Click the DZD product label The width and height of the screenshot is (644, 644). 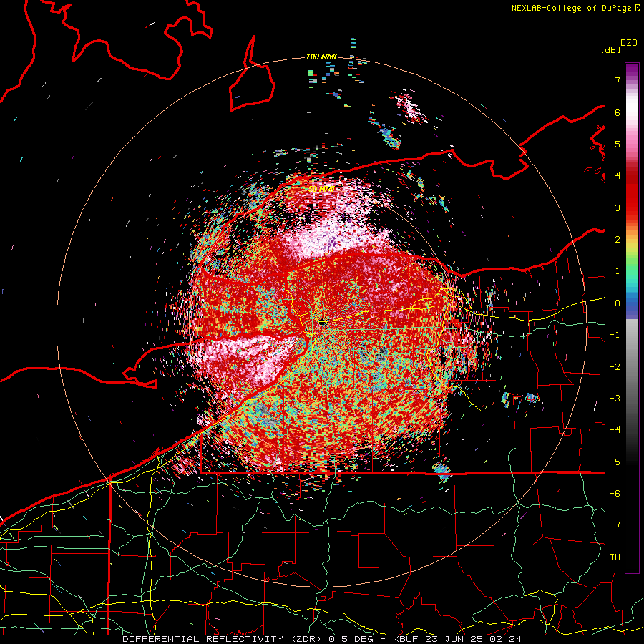629,43
